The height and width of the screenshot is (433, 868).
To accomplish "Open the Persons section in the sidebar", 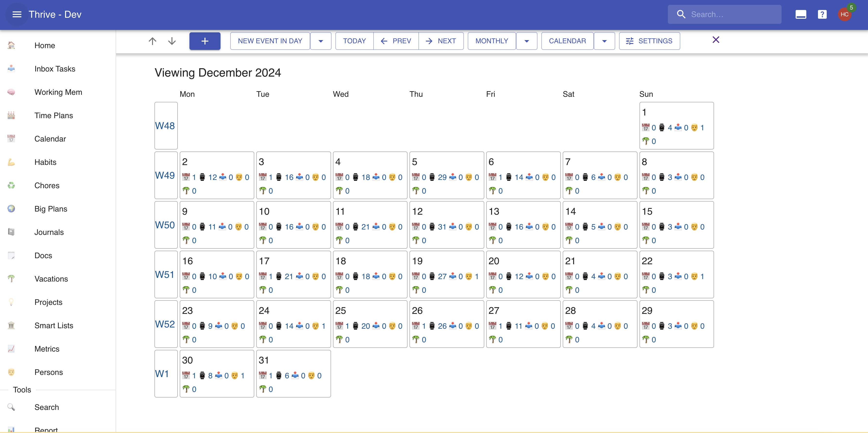I will (49, 372).
